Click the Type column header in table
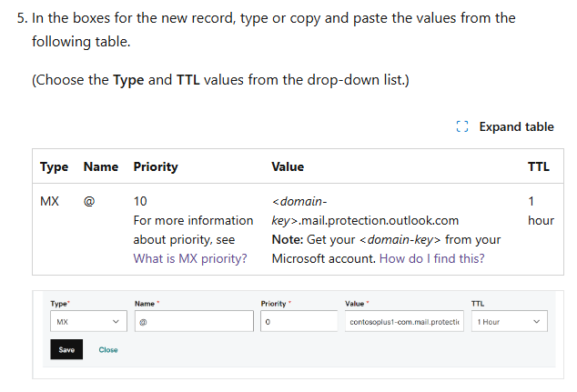577x392 pixels. pyautogui.click(x=54, y=167)
